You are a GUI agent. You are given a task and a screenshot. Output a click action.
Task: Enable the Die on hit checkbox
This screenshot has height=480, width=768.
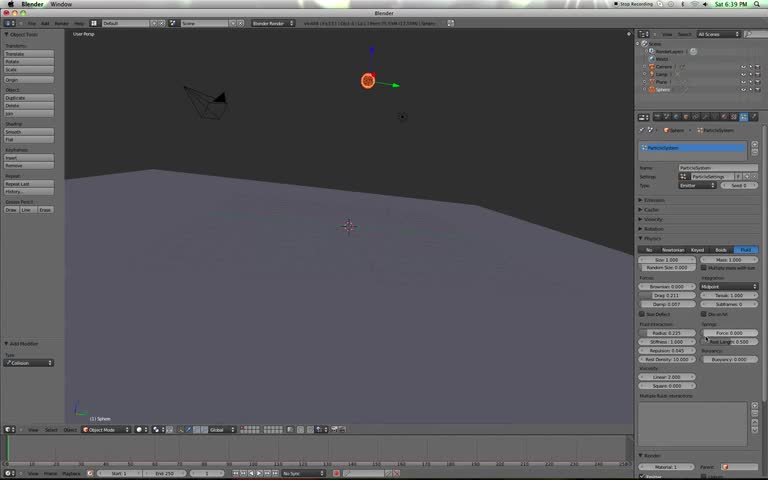click(x=704, y=314)
